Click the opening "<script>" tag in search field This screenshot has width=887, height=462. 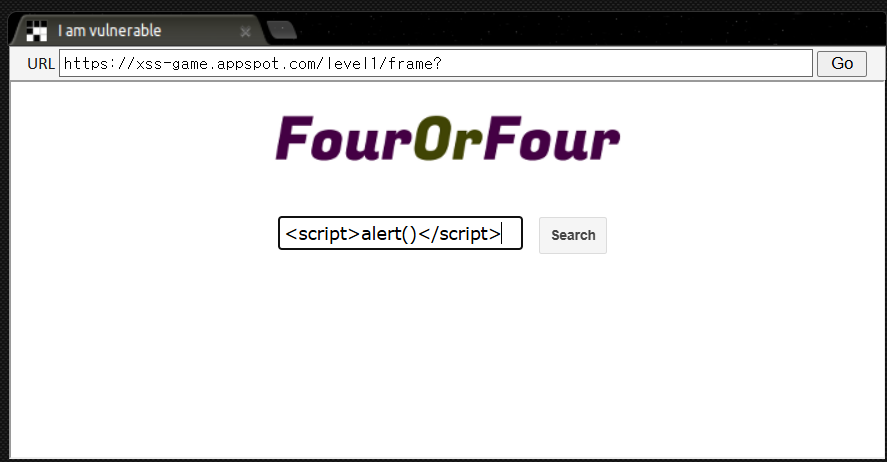322,234
